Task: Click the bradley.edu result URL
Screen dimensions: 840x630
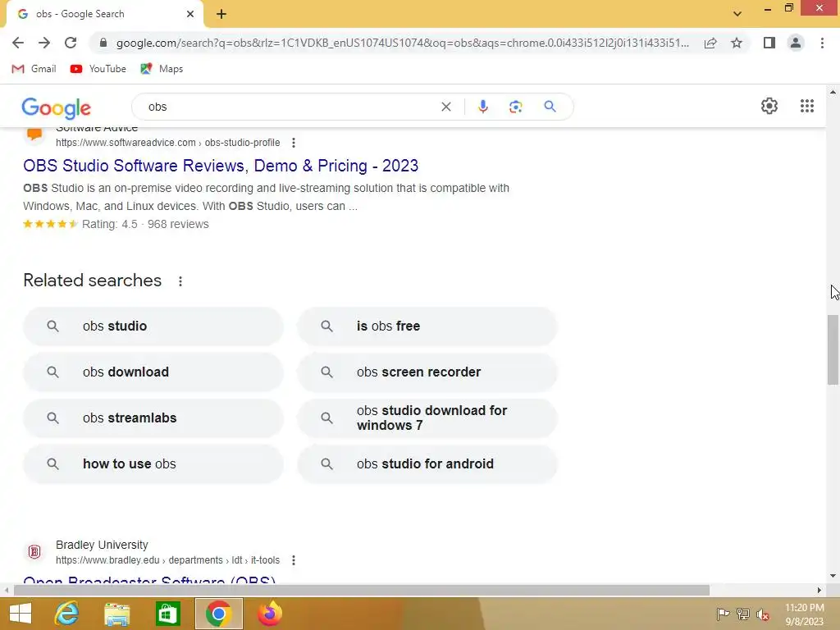Action: 167,560
